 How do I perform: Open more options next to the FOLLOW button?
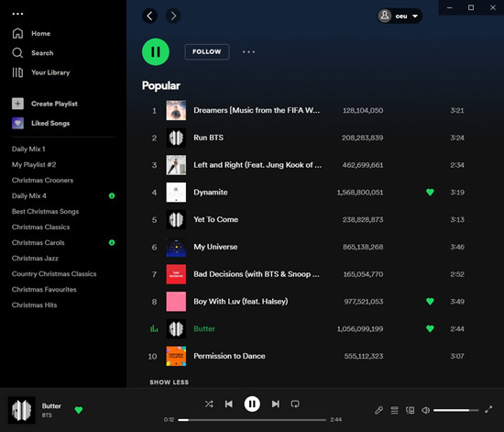click(248, 51)
